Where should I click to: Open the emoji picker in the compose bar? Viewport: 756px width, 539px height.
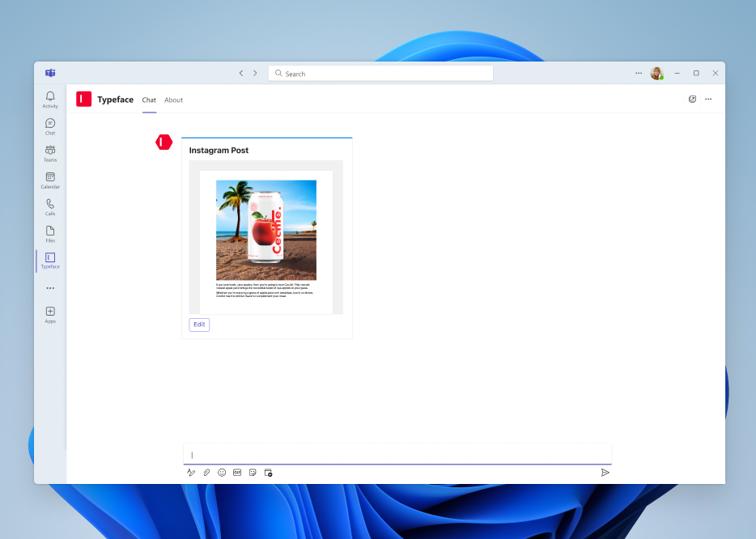coord(221,472)
